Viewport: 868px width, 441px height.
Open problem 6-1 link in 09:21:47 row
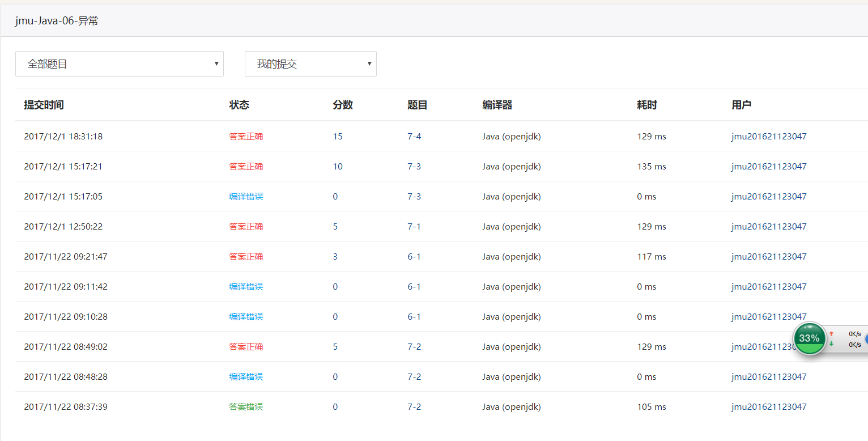point(414,257)
